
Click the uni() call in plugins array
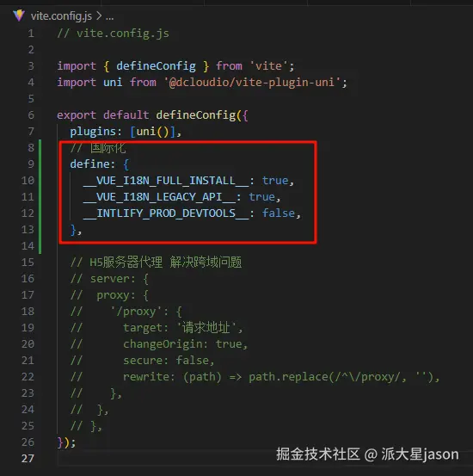pyautogui.click(x=152, y=132)
